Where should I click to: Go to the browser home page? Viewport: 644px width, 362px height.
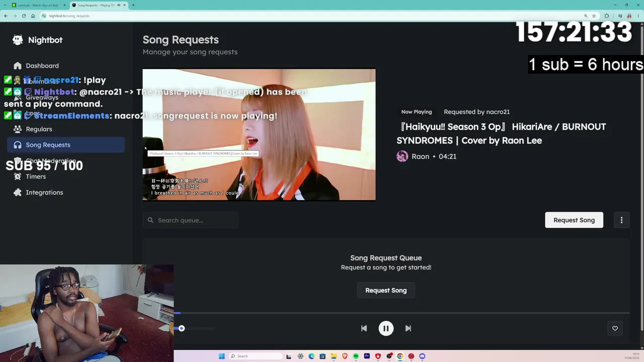(x=33, y=16)
